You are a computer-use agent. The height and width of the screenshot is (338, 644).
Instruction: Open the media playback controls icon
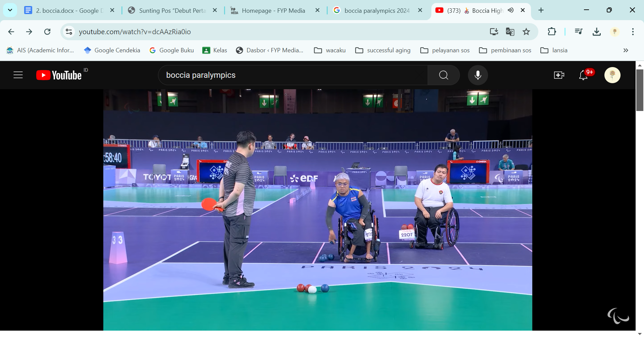tap(578, 32)
